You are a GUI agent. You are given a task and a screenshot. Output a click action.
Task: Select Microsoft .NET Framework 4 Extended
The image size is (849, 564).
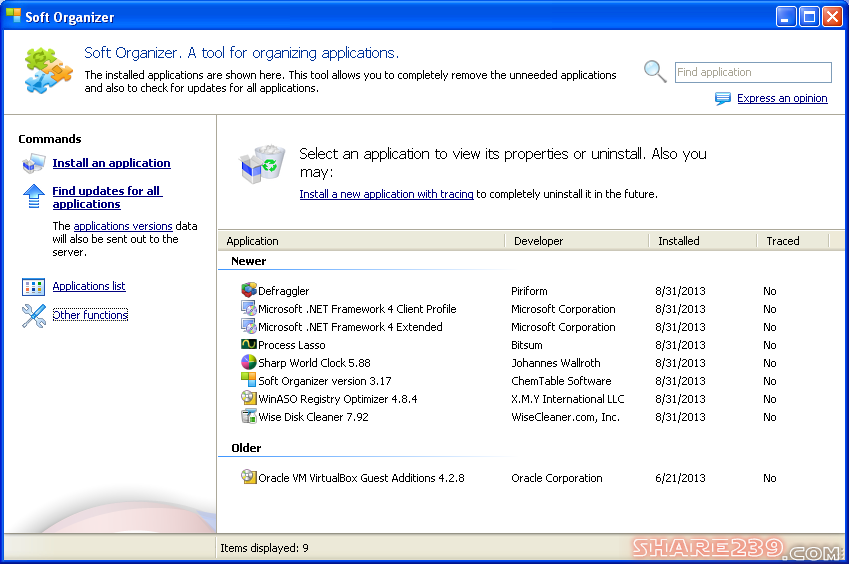pos(350,327)
